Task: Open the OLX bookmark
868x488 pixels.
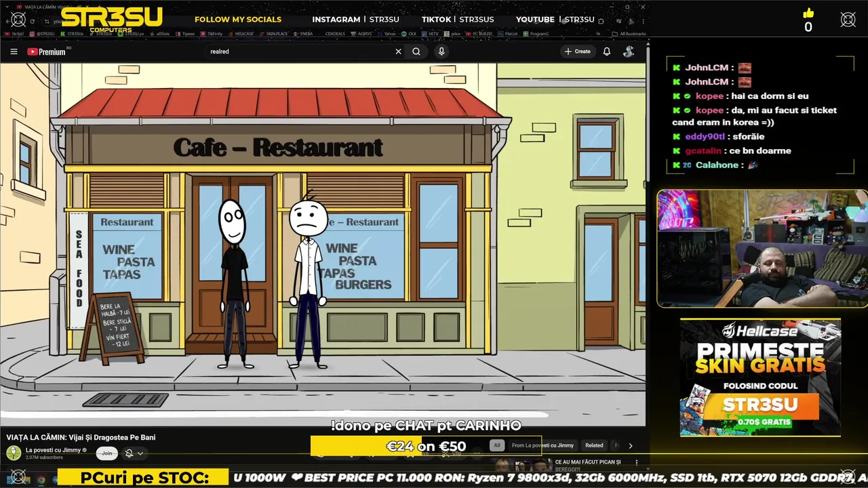Action: [x=410, y=33]
